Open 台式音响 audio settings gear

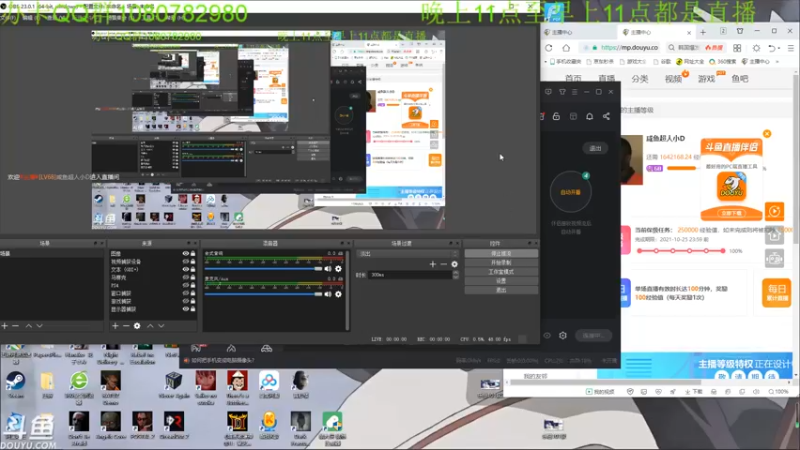click(338, 268)
